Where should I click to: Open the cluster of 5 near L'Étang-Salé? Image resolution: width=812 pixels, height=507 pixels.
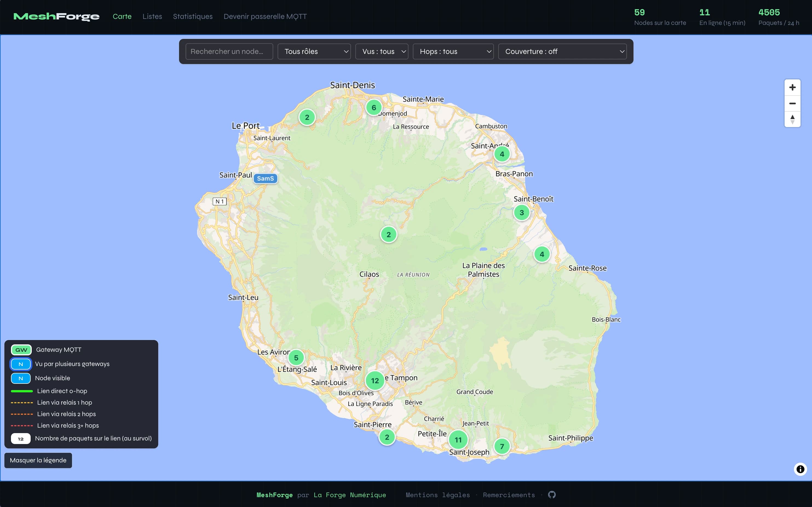point(296,358)
